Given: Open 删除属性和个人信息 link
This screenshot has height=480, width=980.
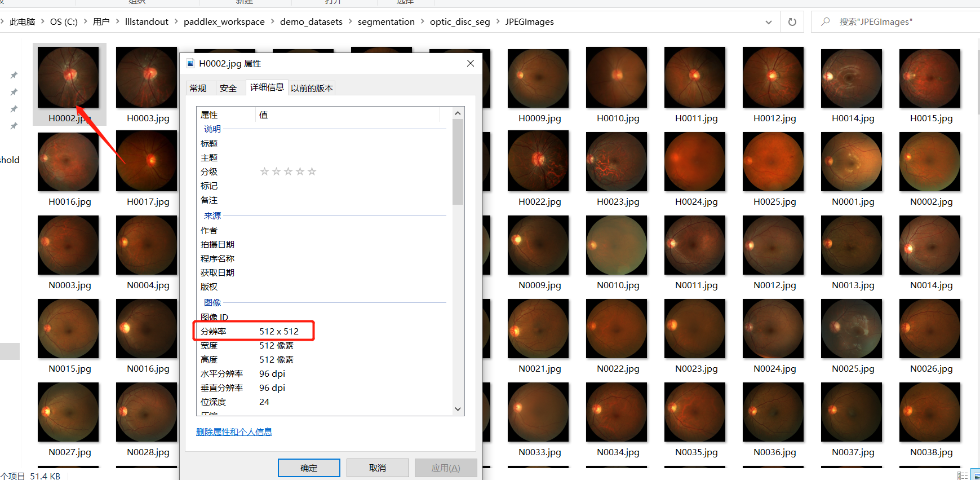Looking at the screenshot, I should tap(234, 431).
